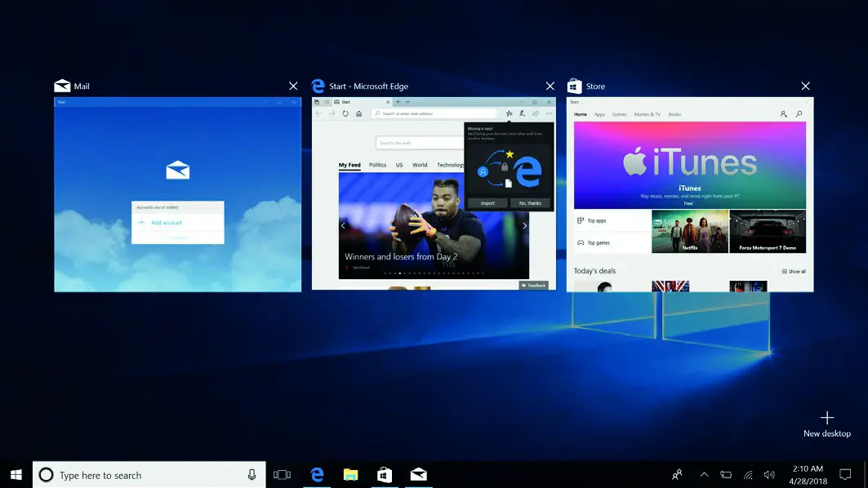Open the Action Center notifications icon
Screen dimensions: 868x488
pyautogui.click(x=845, y=475)
